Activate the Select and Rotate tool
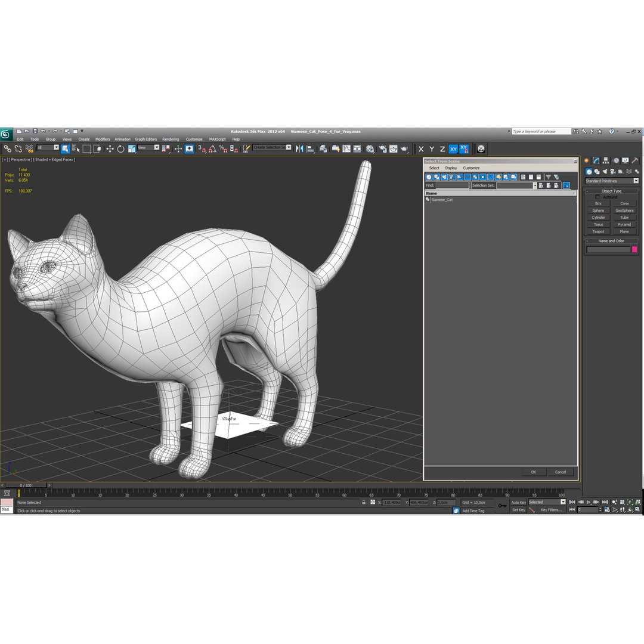Screen dimensions: 644x644 [x=120, y=149]
